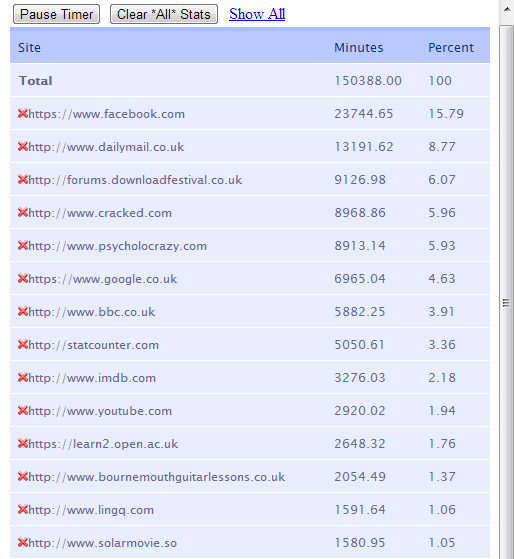Delete psycholocrazy.com entry via red X

[x=23, y=246]
